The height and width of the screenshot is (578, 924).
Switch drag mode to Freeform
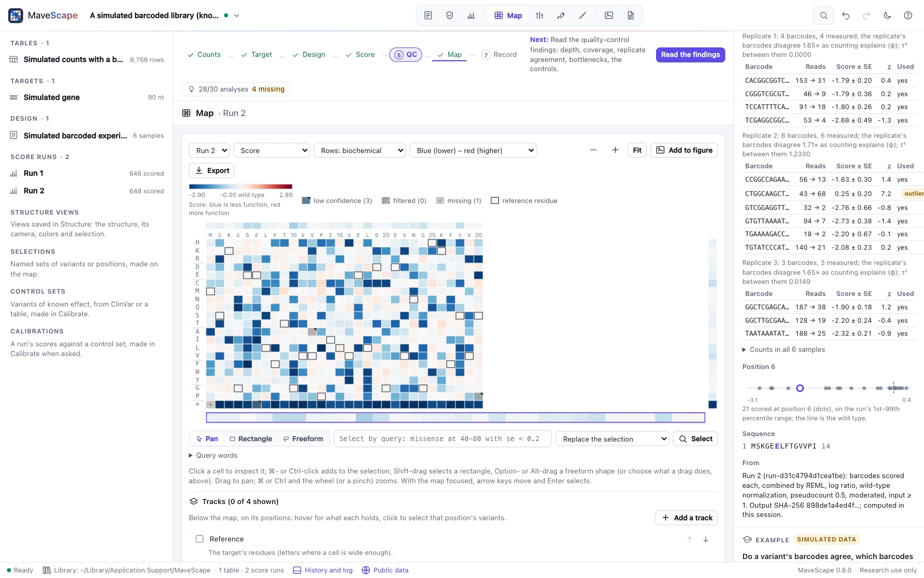click(x=303, y=439)
